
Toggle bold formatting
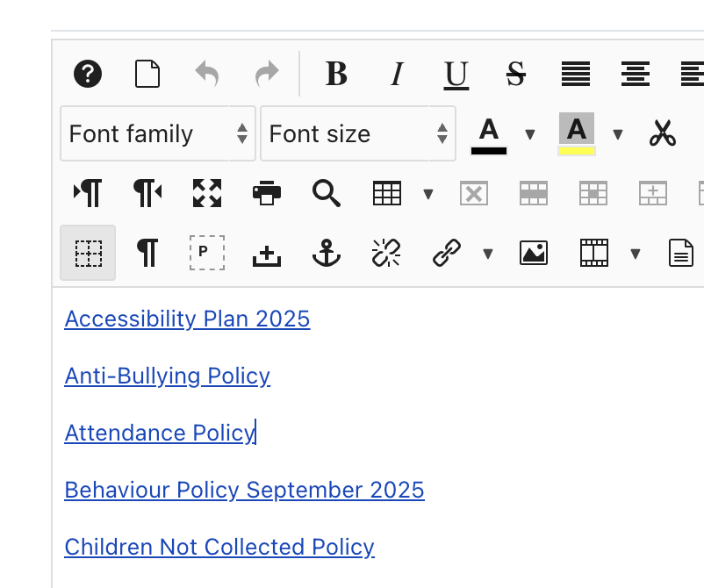click(336, 75)
